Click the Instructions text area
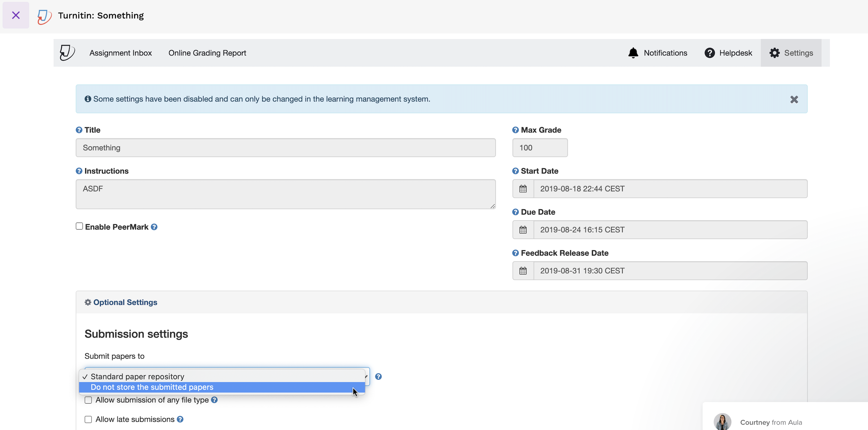 285,194
